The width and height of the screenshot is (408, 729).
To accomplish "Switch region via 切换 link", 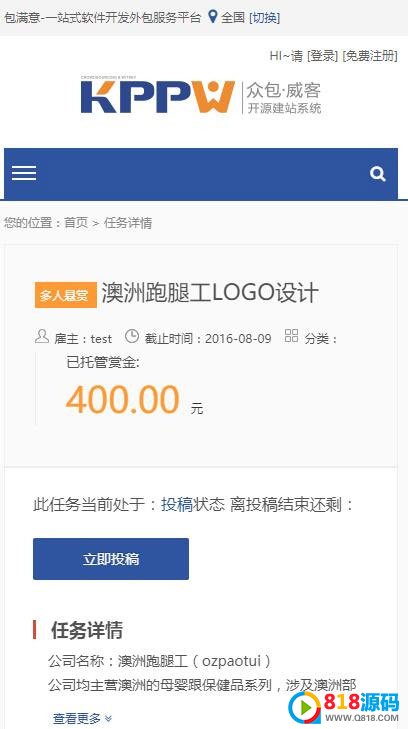I will [x=265, y=18].
